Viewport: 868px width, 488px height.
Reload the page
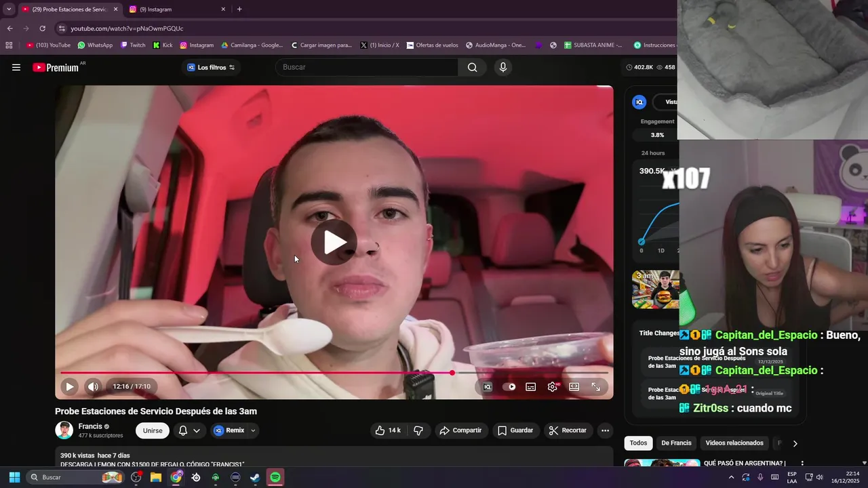(x=42, y=28)
